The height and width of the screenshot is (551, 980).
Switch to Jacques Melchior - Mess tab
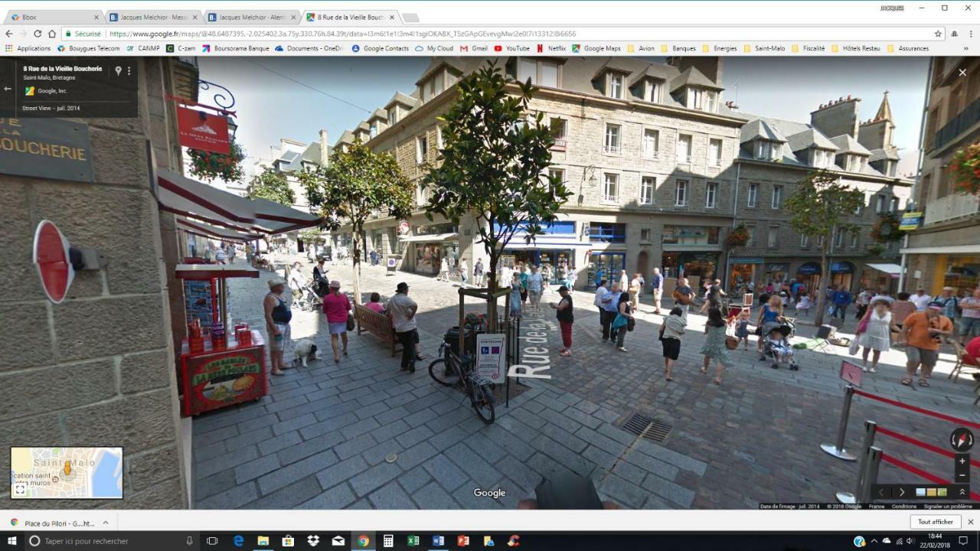click(152, 17)
